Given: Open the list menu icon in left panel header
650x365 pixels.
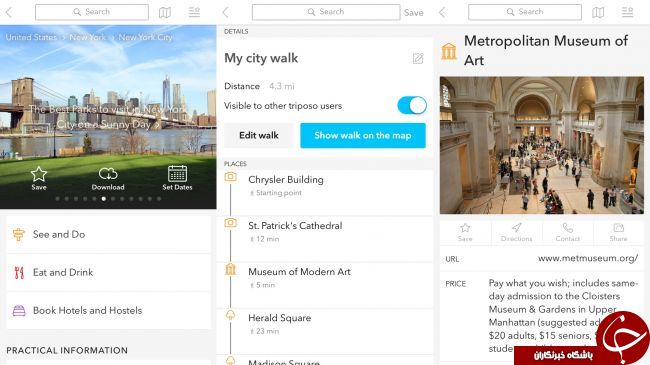Looking at the screenshot, I should tap(194, 12).
